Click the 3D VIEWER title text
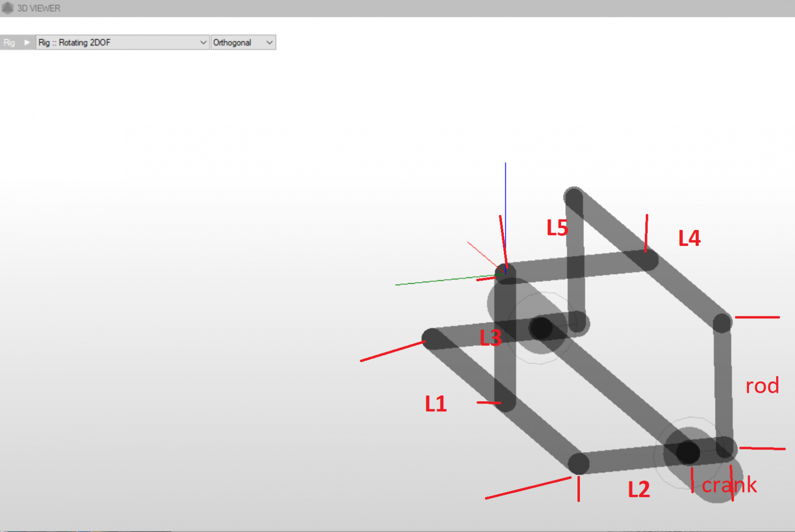This screenshot has width=795, height=532. coord(39,8)
